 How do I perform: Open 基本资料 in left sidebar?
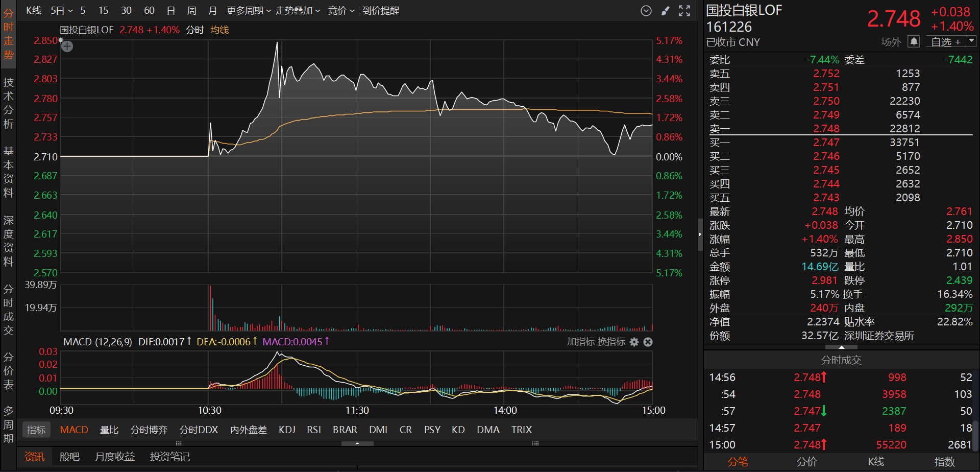(8, 172)
